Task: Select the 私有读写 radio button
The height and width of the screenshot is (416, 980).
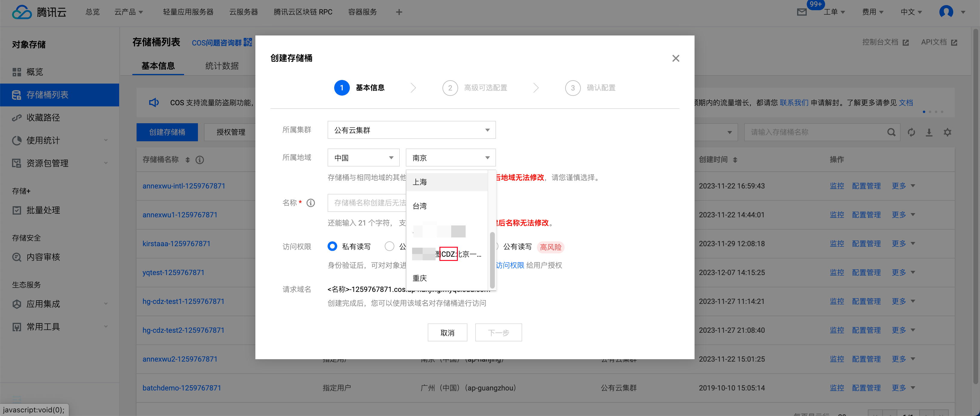Action: pos(332,246)
